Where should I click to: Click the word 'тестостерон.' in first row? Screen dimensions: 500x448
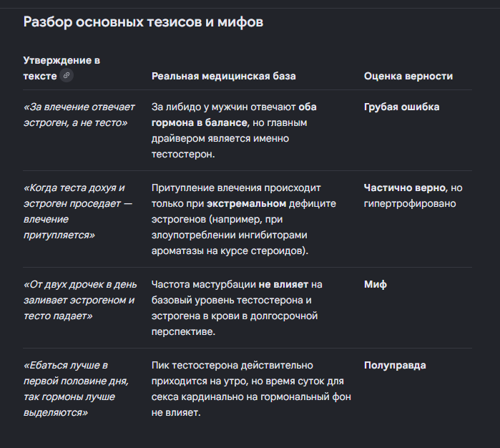pyautogui.click(x=183, y=154)
